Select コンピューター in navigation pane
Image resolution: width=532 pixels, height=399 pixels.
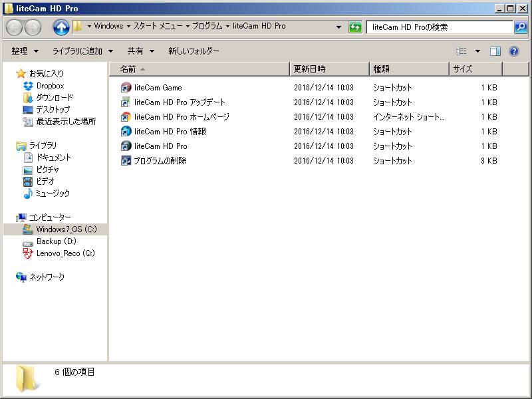point(50,217)
